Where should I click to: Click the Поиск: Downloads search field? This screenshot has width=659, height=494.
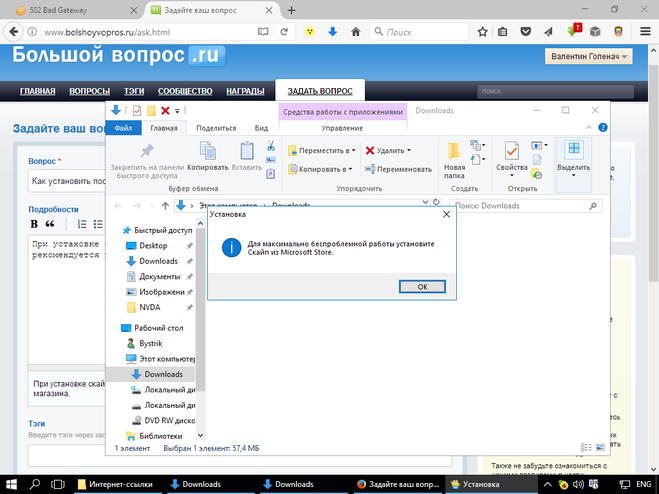[x=525, y=206]
